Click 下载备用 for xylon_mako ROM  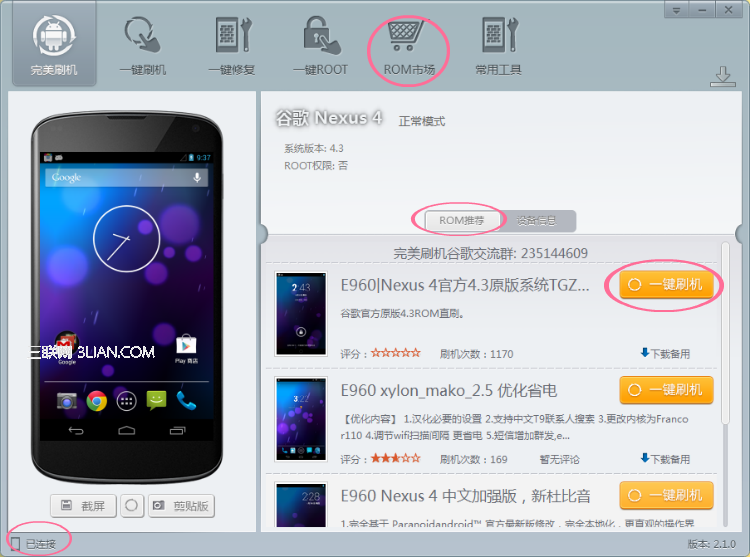665,459
